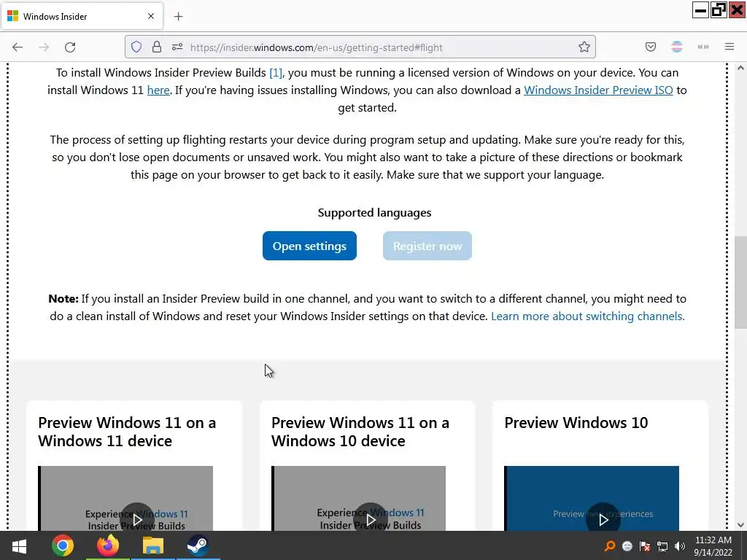Screen dimensions: 747x560
Task: Open File Explorer from the taskbar
Action: click(x=153, y=545)
